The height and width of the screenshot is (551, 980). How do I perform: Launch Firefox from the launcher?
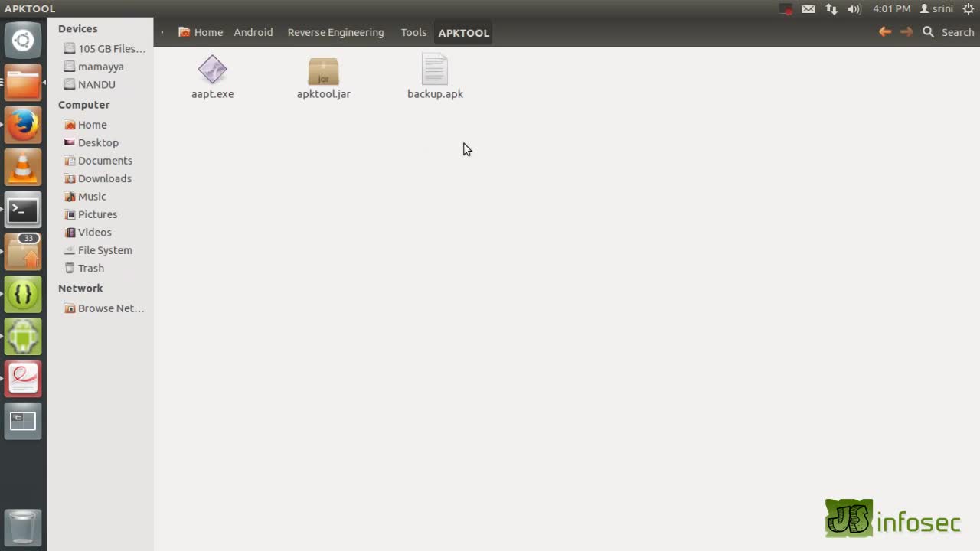(23, 125)
